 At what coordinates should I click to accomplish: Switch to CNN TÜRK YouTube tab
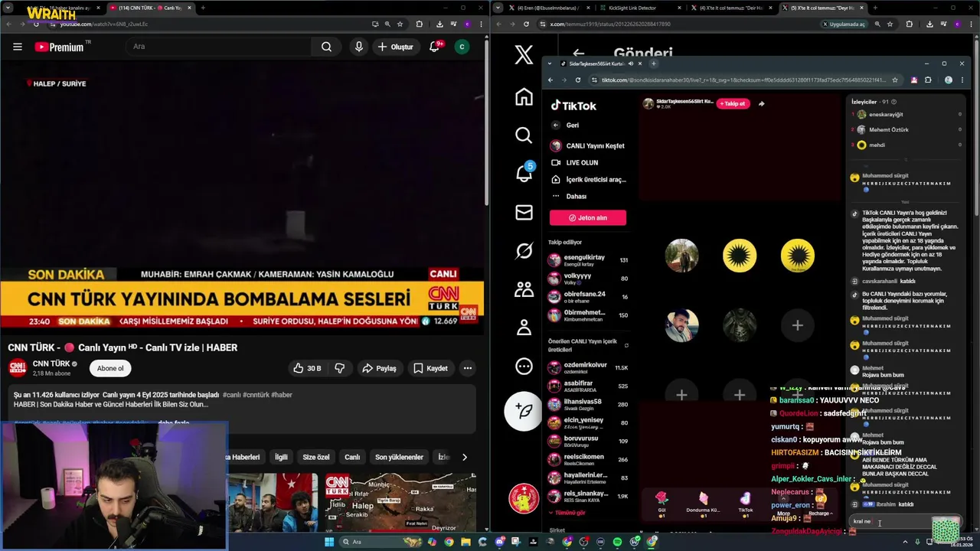click(x=149, y=8)
